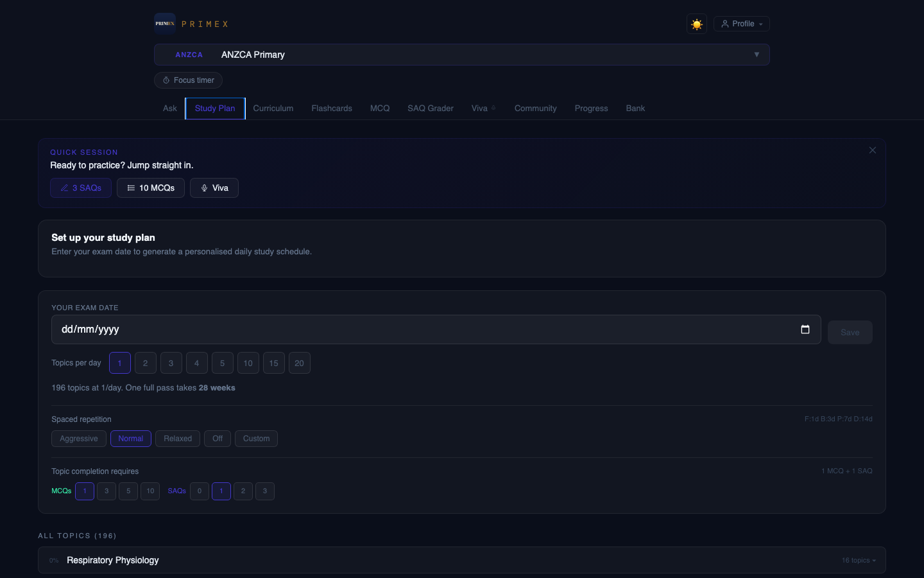Go to the Community tab
Image resolution: width=924 pixels, height=578 pixels.
point(536,109)
